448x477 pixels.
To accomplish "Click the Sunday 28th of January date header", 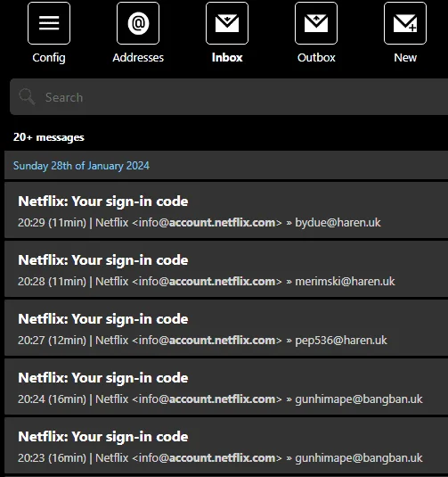I will tap(81, 166).
